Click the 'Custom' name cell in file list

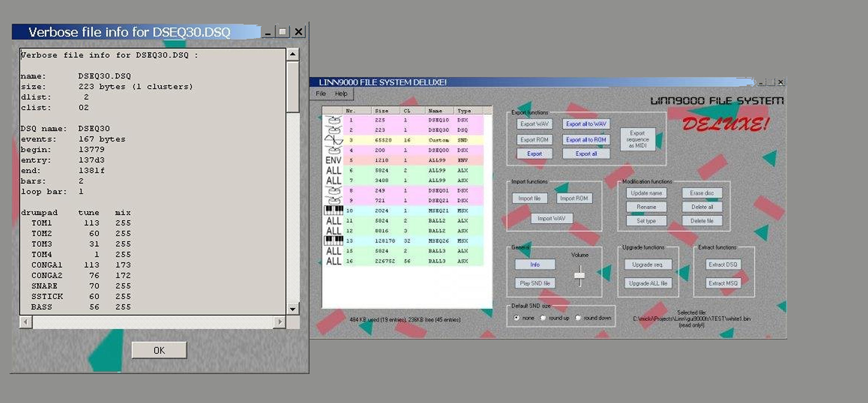click(438, 140)
